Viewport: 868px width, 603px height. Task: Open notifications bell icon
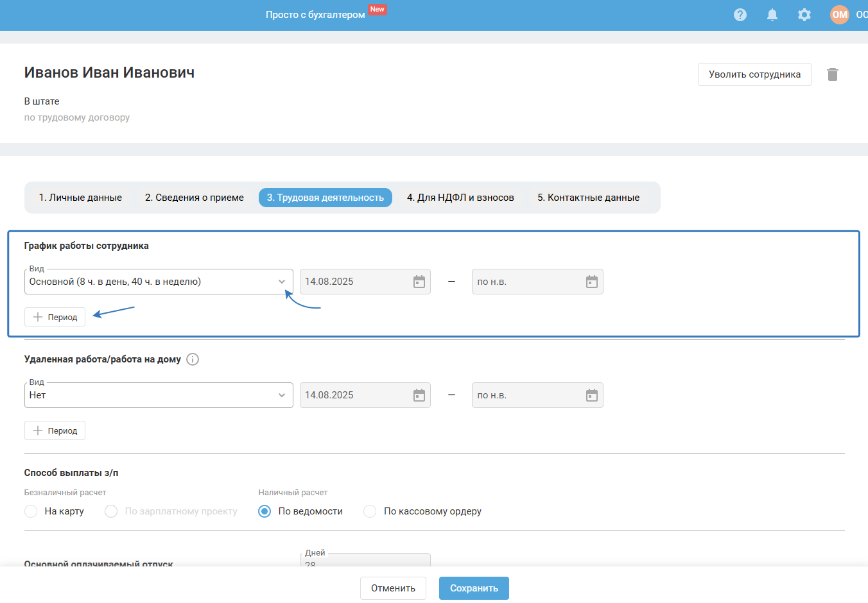click(772, 15)
